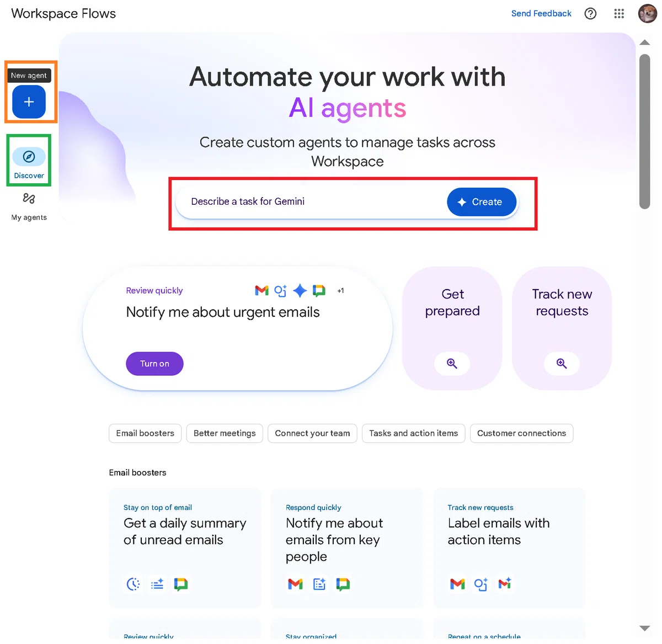The width and height of the screenshot is (662, 644).
Task: Select the Better meetings filter chip
Action: click(x=225, y=433)
